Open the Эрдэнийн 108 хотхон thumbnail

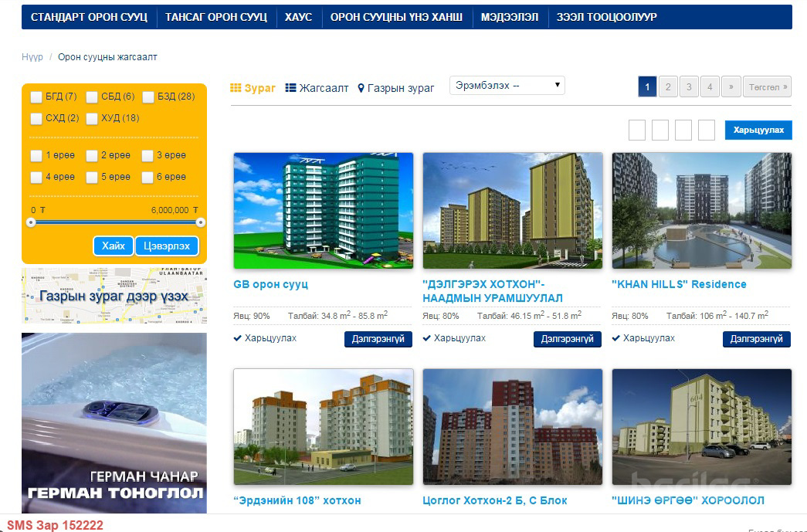[323, 426]
